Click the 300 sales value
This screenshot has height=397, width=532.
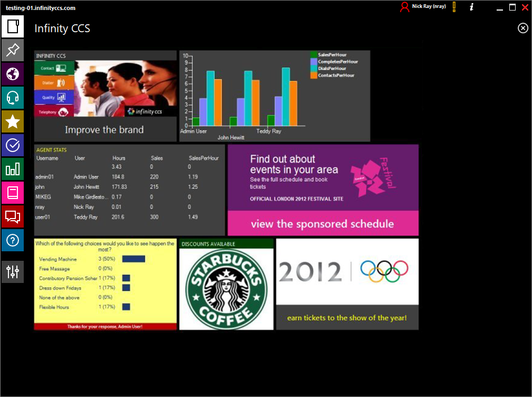154,217
